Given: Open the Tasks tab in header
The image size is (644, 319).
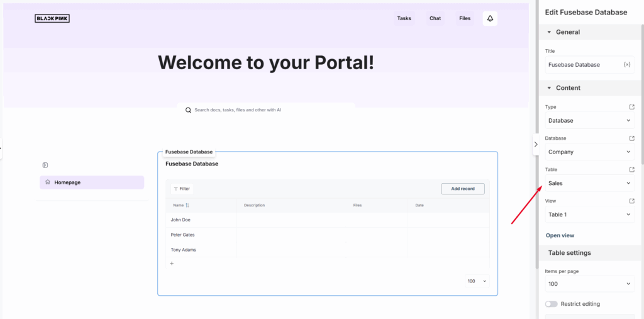Looking at the screenshot, I should 404,18.
